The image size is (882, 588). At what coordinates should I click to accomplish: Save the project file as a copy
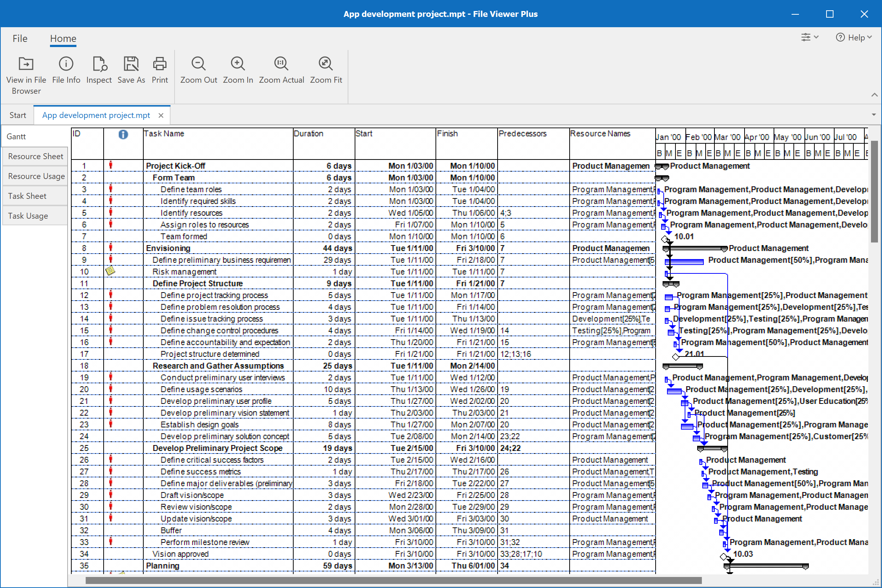coord(131,70)
